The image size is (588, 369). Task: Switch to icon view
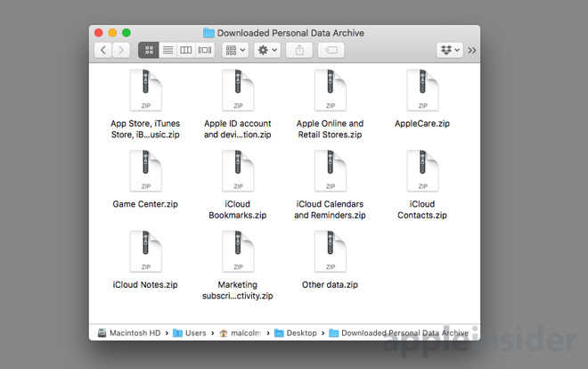(x=149, y=50)
